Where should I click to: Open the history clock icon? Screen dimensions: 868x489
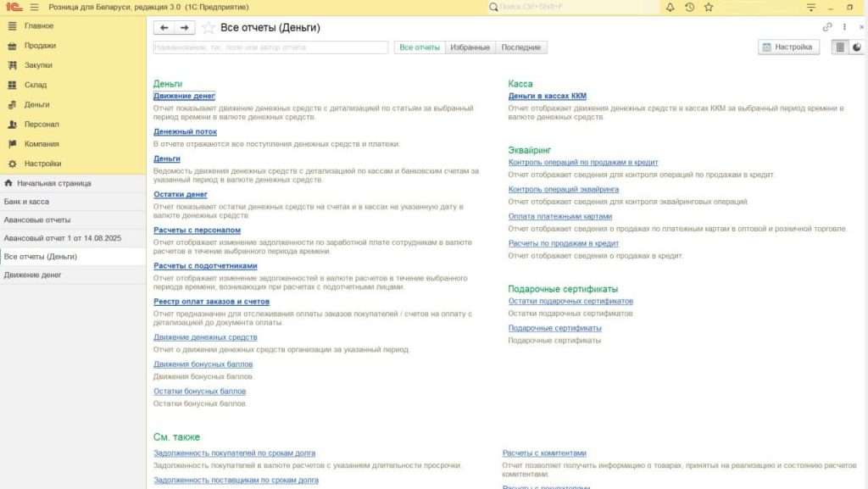689,7
